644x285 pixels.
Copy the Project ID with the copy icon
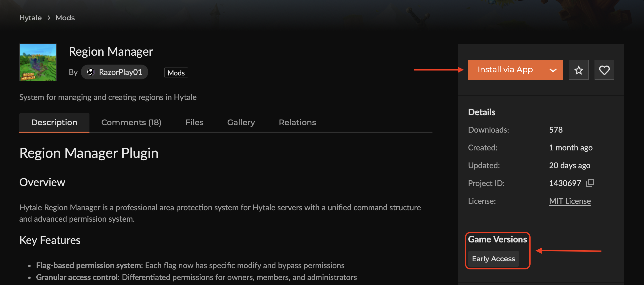(x=590, y=183)
